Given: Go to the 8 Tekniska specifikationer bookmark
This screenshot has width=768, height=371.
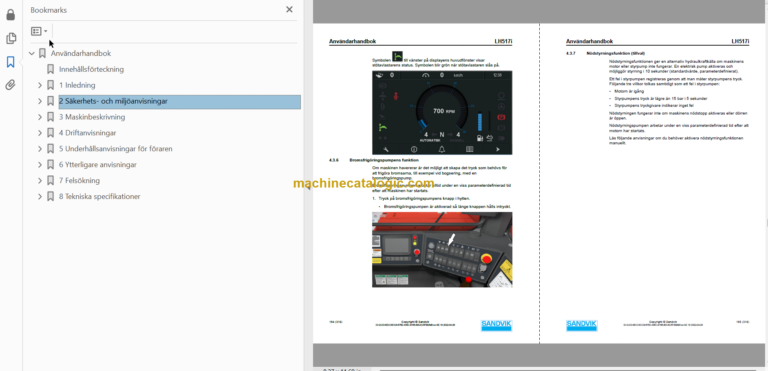Looking at the screenshot, I should pyautogui.click(x=99, y=197).
